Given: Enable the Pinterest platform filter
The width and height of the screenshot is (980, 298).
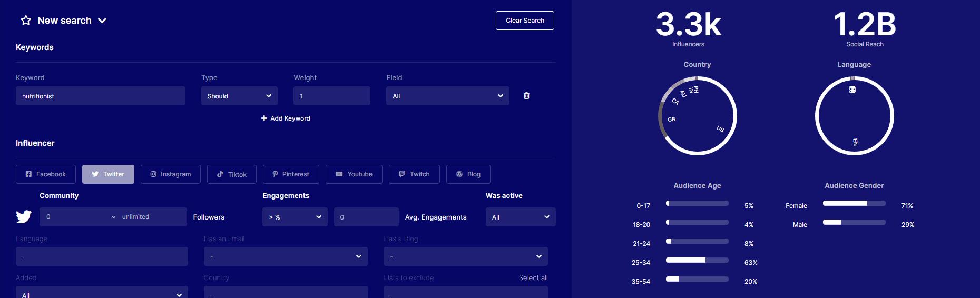Looking at the screenshot, I should (290, 174).
